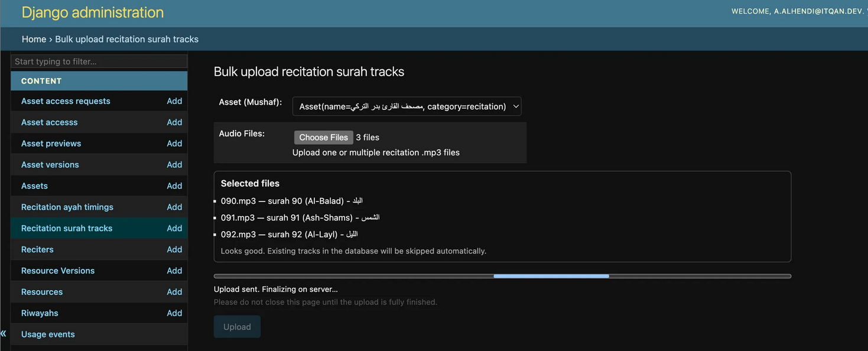
Task: Go to Home breadcrumb link
Action: [34, 39]
